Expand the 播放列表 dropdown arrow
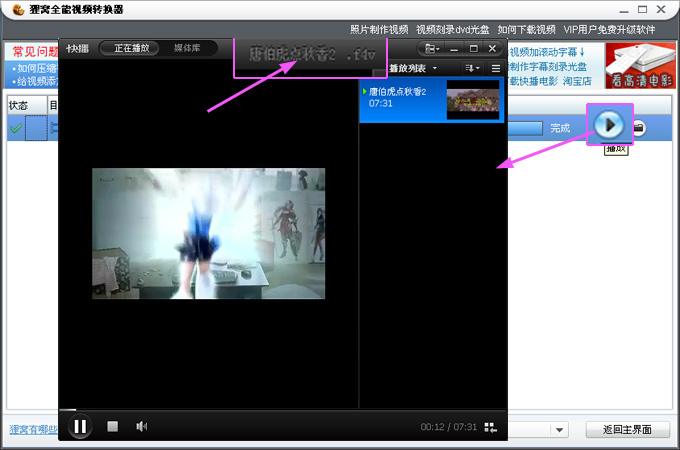Image resolution: width=680 pixels, height=450 pixels. [435, 68]
